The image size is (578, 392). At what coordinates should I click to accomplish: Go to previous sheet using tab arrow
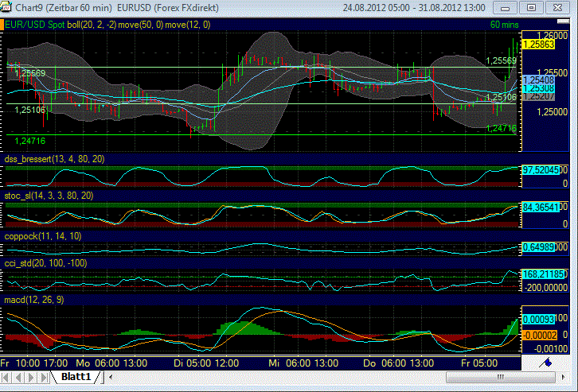(x=18, y=377)
